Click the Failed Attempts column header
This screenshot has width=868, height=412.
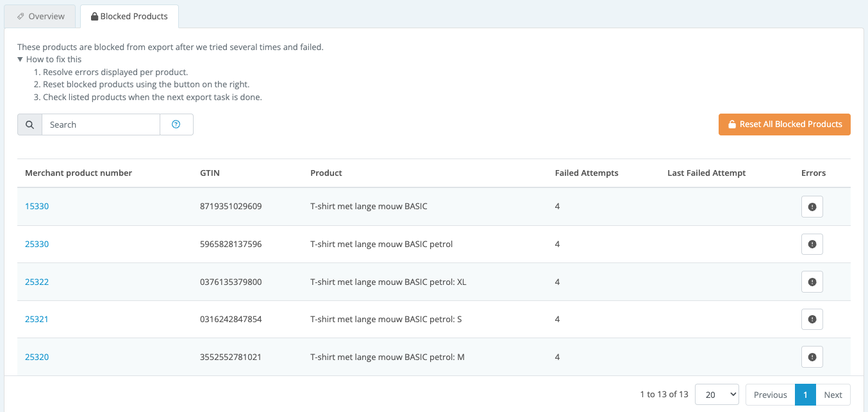click(587, 173)
